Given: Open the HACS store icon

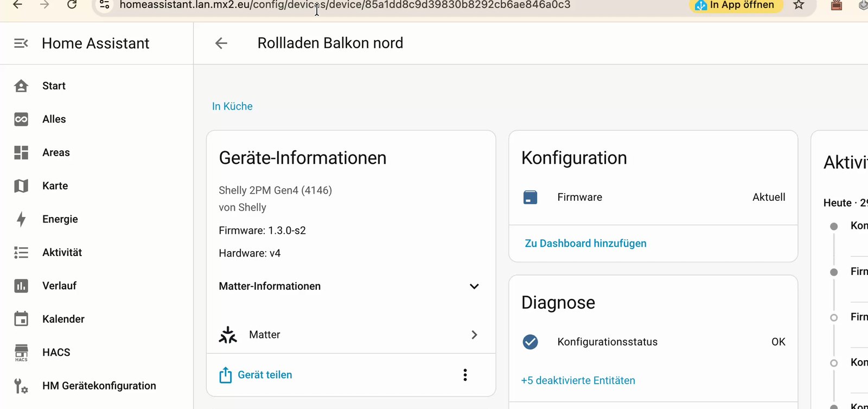Looking at the screenshot, I should (21, 353).
